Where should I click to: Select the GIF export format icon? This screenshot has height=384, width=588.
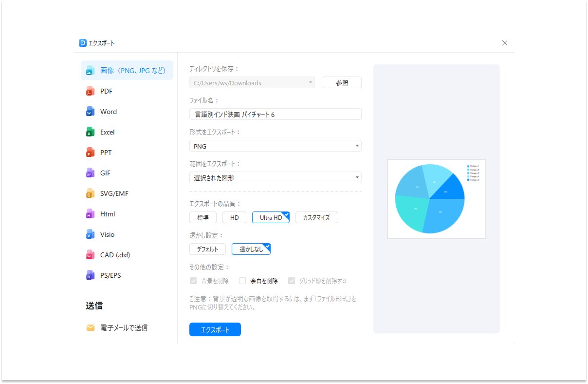pyautogui.click(x=90, y=173)
